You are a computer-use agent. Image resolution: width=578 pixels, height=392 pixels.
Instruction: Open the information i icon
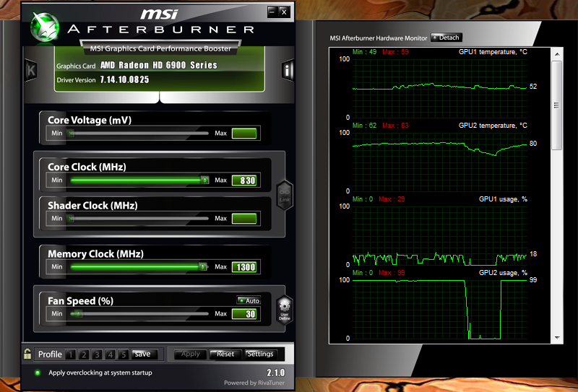click(288, 69)
